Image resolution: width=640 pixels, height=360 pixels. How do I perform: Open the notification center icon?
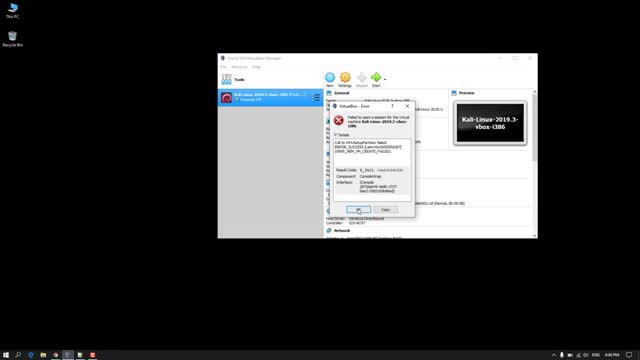(629, 355)
